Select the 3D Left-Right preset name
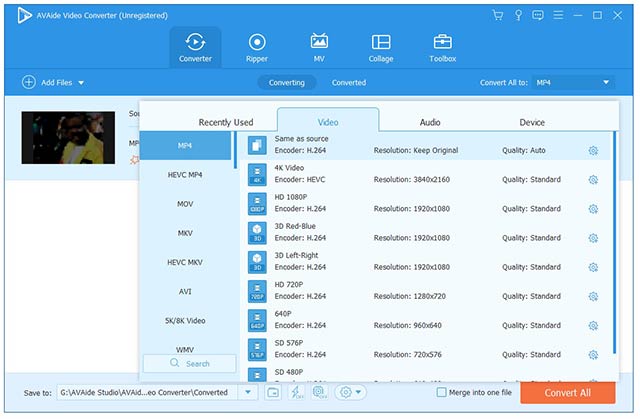This screenshot has width=640, height=419. click(296, 255)
